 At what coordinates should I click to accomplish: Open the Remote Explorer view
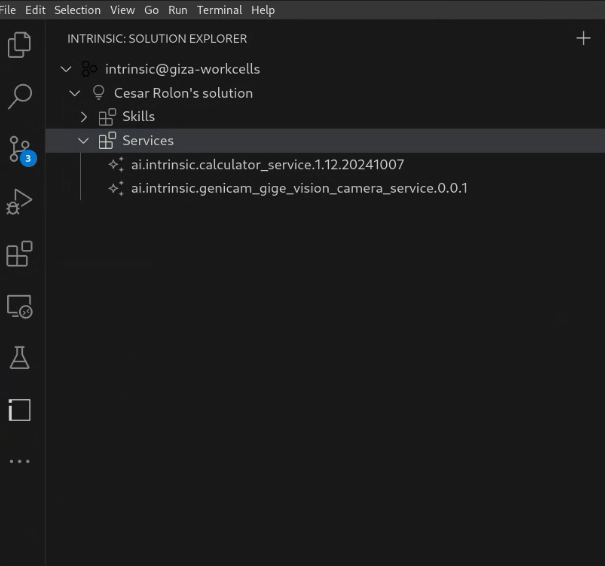(x=20, y=307)
